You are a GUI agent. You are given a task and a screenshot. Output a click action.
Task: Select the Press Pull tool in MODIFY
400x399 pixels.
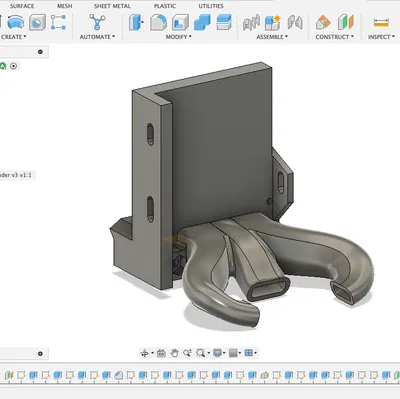pyautogui.click(x=136, y=22)
